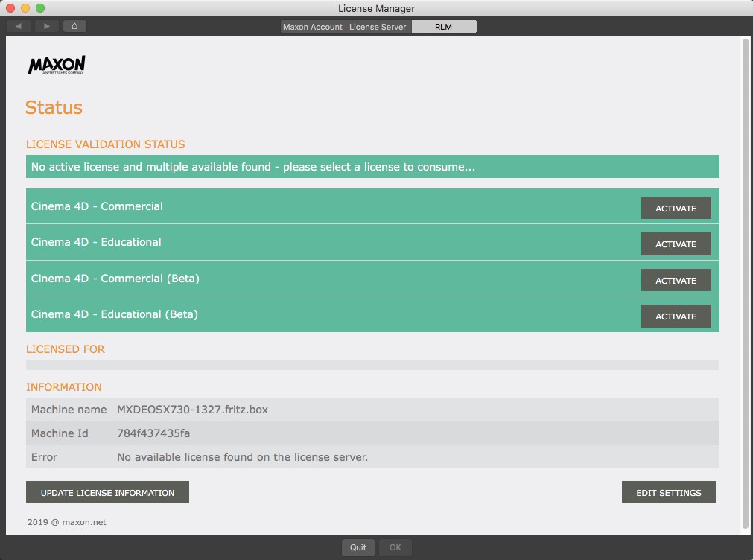Image resolution: width=753 pixels, height=560 pixels.
Task: Click the OK button at the bottom
Action: (x=395, y=547)
